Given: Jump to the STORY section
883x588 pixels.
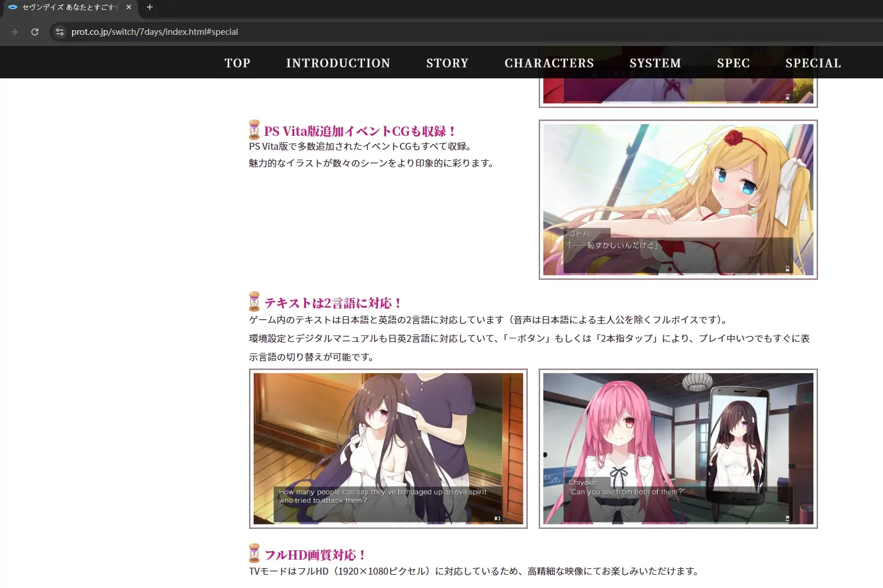Looking at the screenshot, I should pos(448,63).
